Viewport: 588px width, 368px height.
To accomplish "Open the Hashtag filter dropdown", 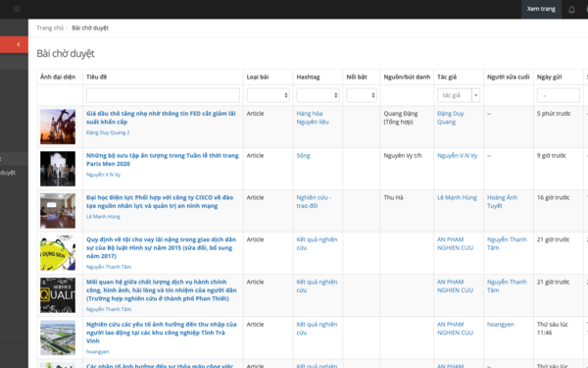I will pyautogui.click(x=318, y=95).
